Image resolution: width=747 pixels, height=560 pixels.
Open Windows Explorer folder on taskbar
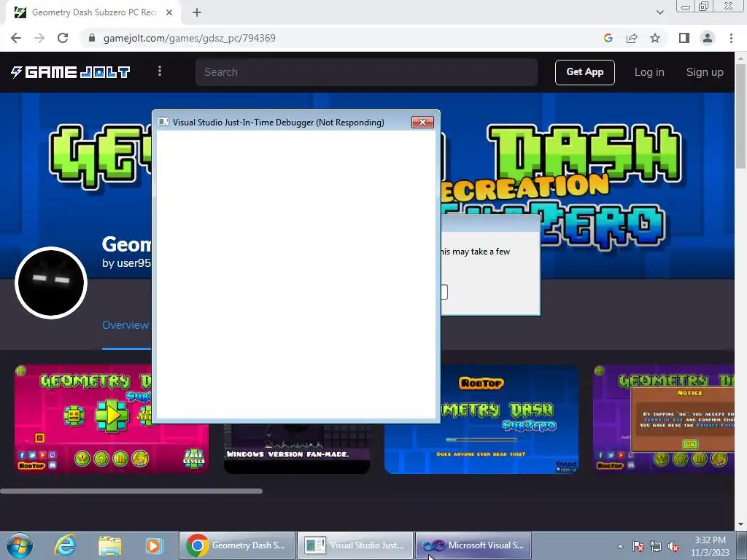[109, 545]
